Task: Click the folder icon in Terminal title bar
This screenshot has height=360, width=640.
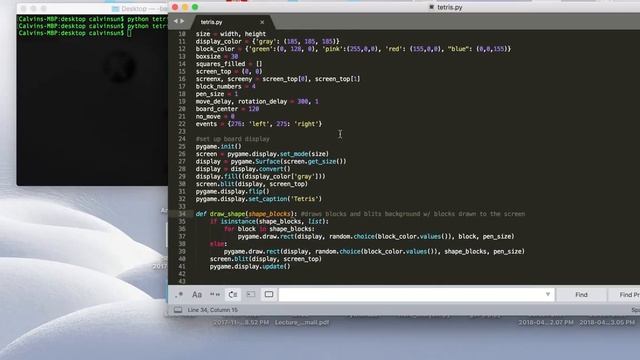Action: pos(115,9)
